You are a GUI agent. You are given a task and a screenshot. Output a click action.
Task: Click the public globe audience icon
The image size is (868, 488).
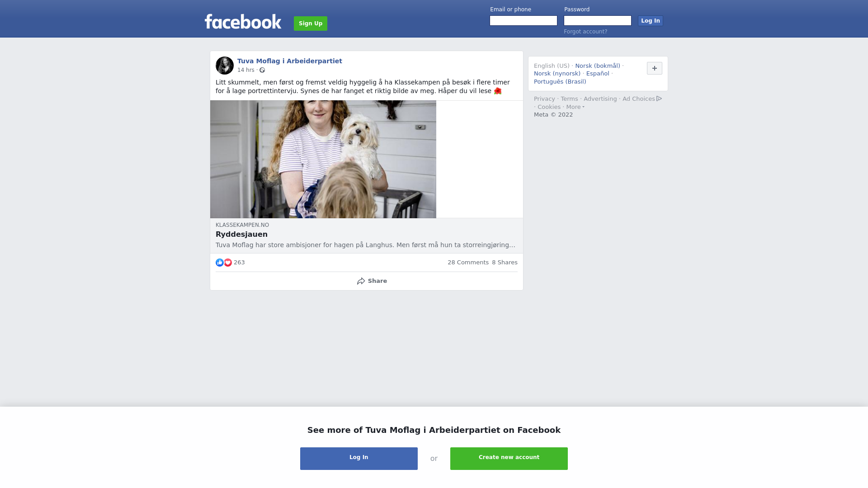click(x=262, y=70)
